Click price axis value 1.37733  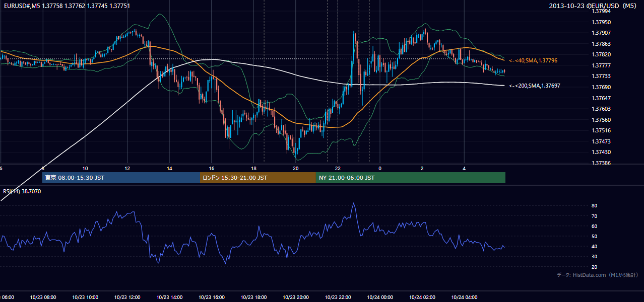[x=601, y=76]
